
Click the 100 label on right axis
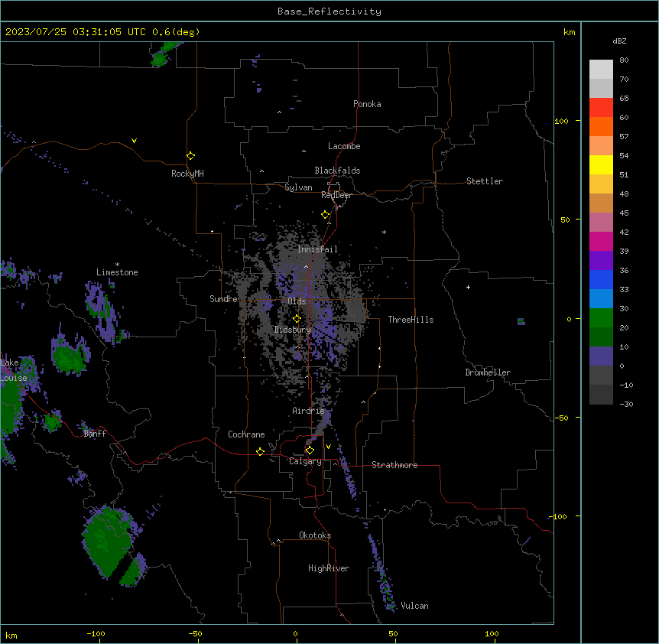(561, 121)
